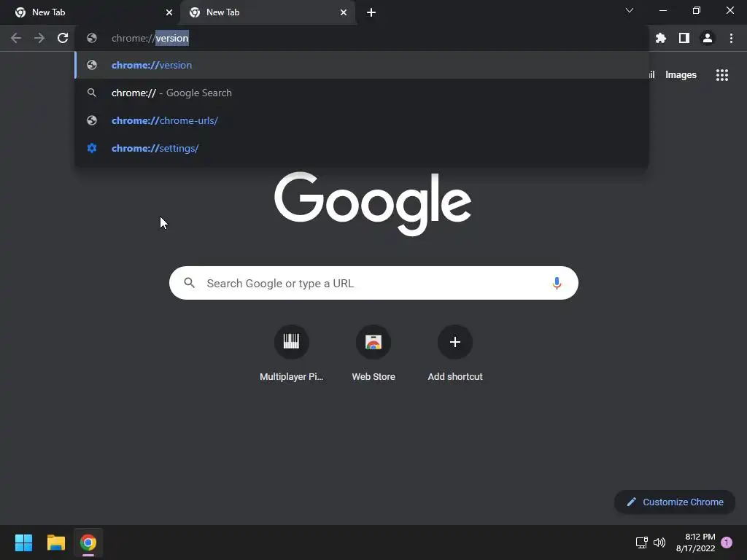Pick the chrome://chrome-urls/ suggestion
The height and width of the screenshot is (560, 747).
coord(362,120)
